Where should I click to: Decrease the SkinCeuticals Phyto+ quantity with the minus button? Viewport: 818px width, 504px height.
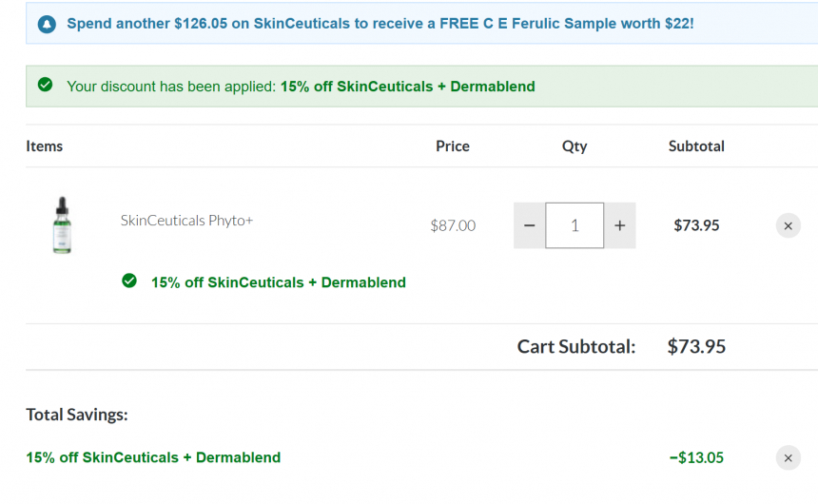coord(530,225)
